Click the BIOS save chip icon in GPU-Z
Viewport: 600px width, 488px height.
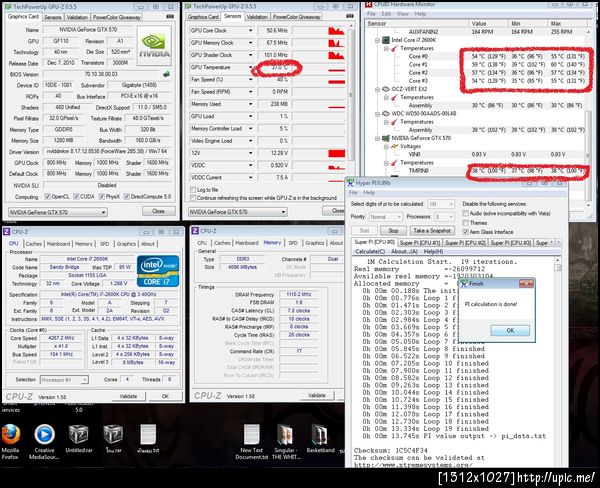coord(166,74)
